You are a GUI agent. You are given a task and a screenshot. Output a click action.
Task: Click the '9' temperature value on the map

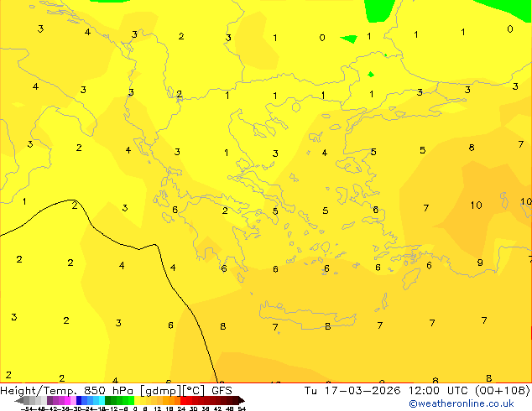[480, 263]
